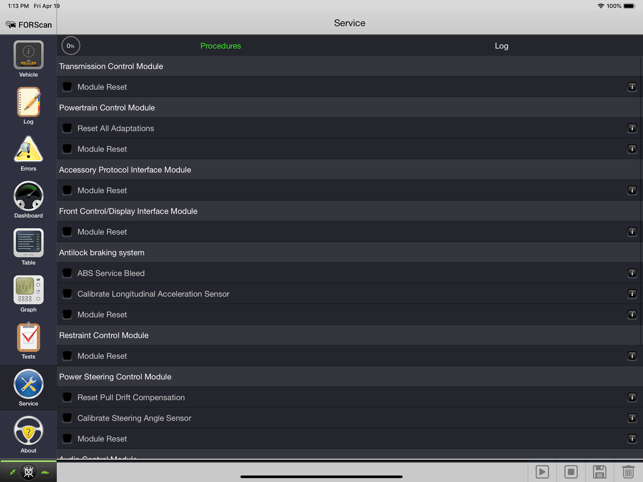This screenshot has height=482, width=643.
Task: Check Powertrain Control Module Reset checkbox
Action: pyautogui.click(x=67, y=149)
